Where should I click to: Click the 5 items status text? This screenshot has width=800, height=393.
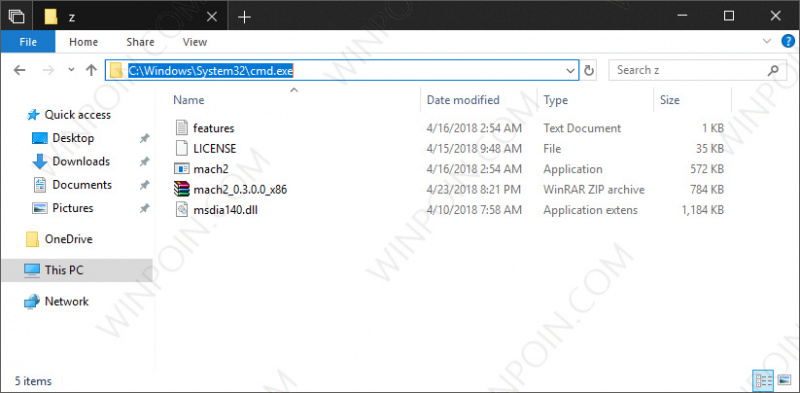click(33, 381)
